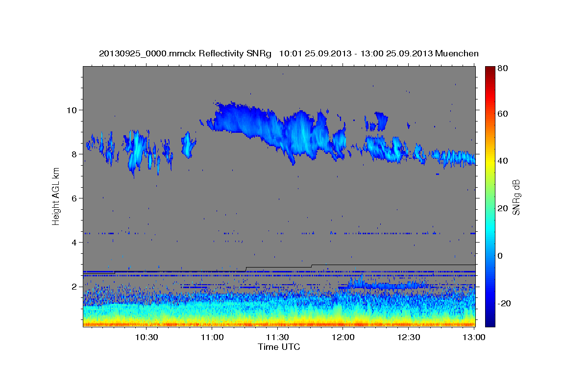Screen dimensions: 588x392
Task: Click the height tick label 4
Action: tap(74, 242)
